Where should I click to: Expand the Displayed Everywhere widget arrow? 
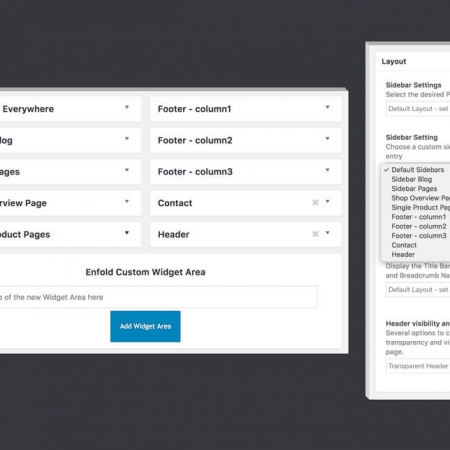(x=127, y=107)
